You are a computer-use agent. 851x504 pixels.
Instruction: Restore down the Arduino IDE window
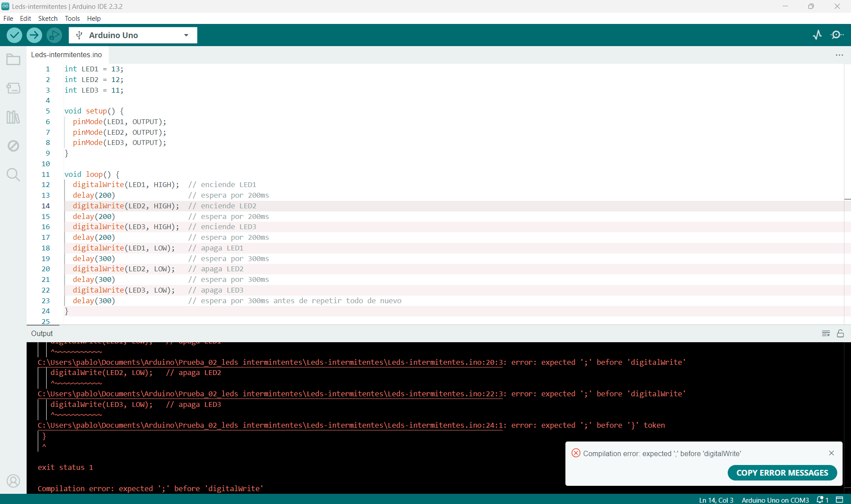(811, 6)
